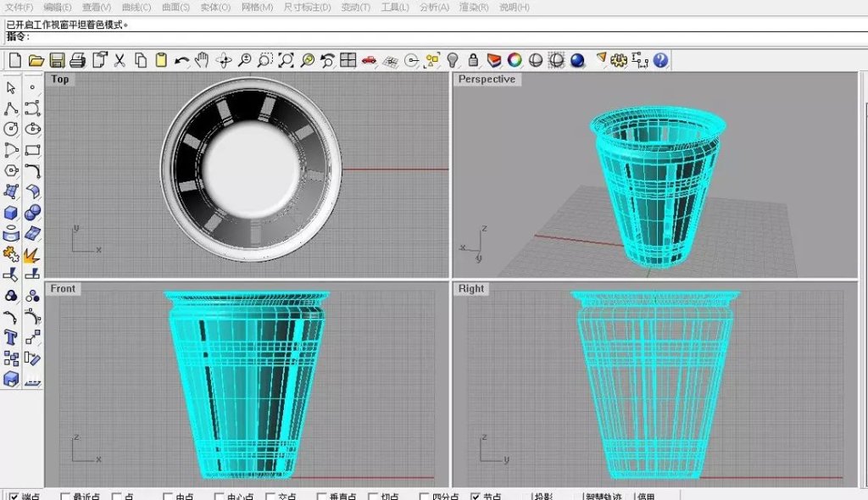
Task: Click the Print icon in toolbar
Action: coord(78,60)
